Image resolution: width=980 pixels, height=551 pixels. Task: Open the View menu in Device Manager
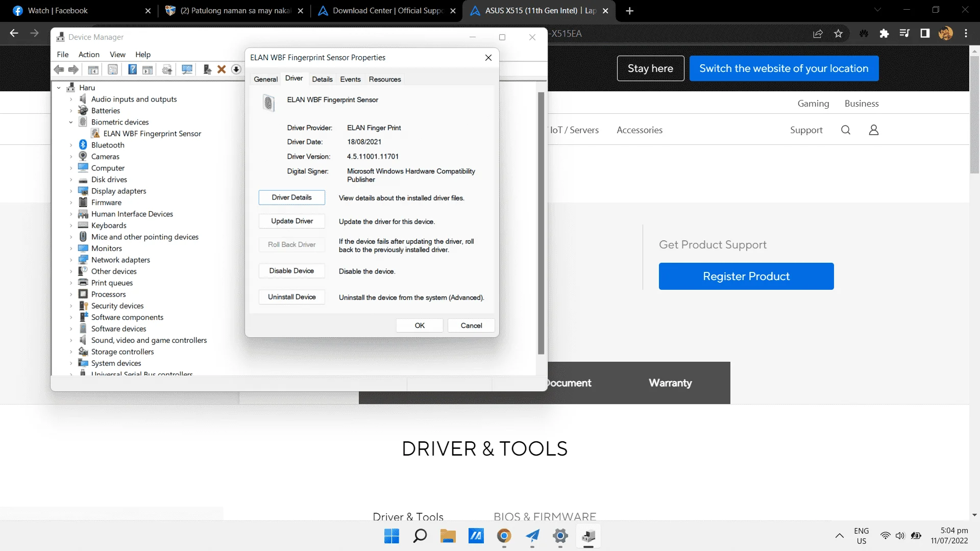point(117,55)
